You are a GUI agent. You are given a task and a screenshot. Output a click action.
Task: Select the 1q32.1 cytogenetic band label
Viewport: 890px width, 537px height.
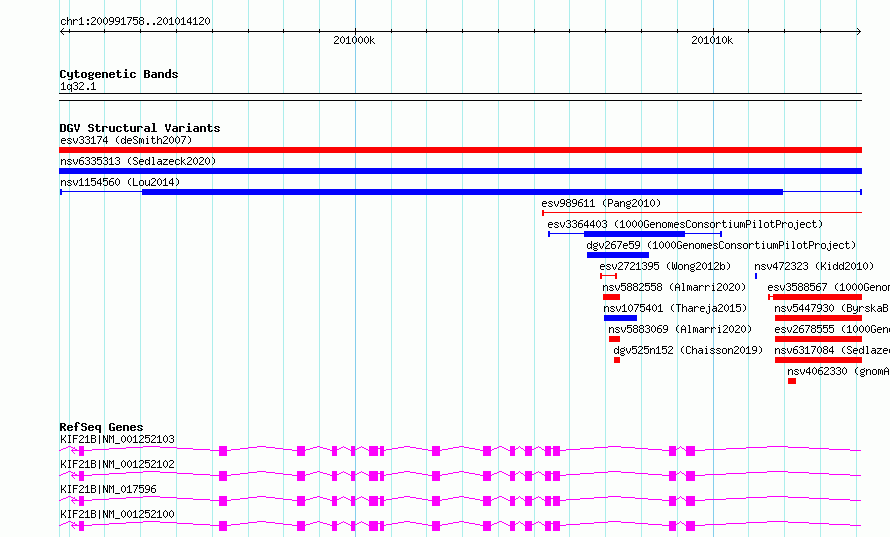pyautogui.click(x=78, y=87)
